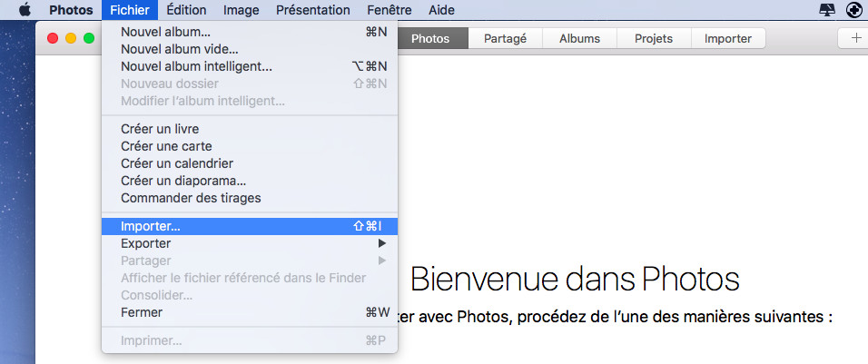868x364 pixels.
Task: Click the round plus-sign icon in the menu bar
Action: coord(854,10)
